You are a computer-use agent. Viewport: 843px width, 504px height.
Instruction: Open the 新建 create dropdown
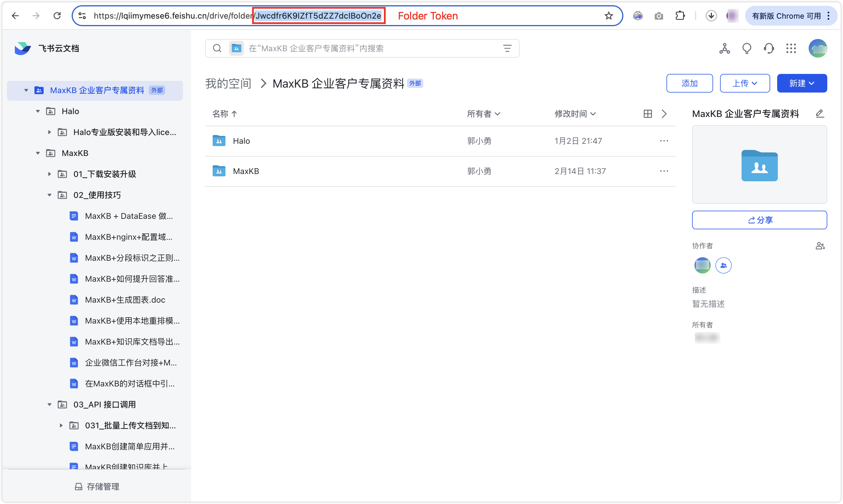pyautogui.click(x=802, y=83)
